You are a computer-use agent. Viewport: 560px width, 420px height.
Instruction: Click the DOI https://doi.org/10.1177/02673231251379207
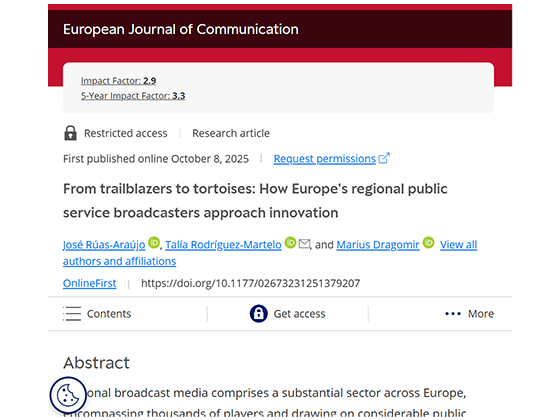250,283
